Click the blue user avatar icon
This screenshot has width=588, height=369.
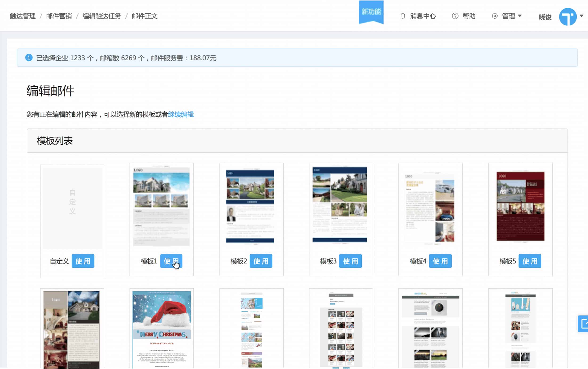pyautogui.click(x=568, y=17)
